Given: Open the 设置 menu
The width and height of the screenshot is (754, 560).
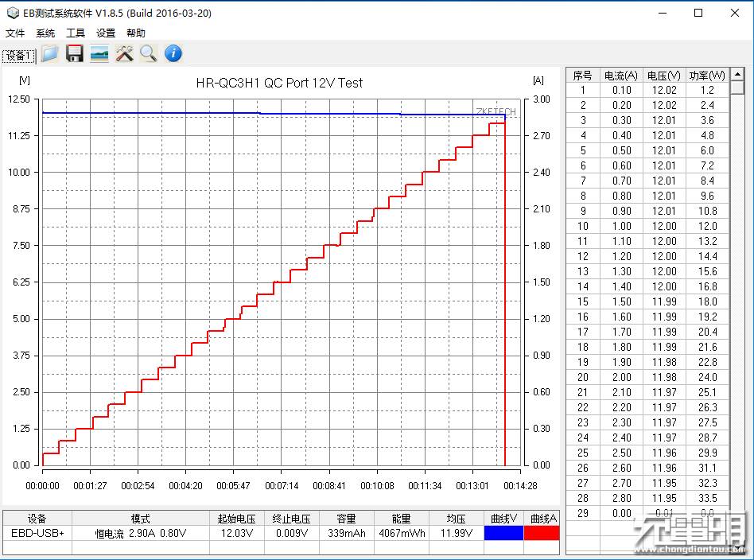Looking at the screenshot, I should (x=106, y=33).
